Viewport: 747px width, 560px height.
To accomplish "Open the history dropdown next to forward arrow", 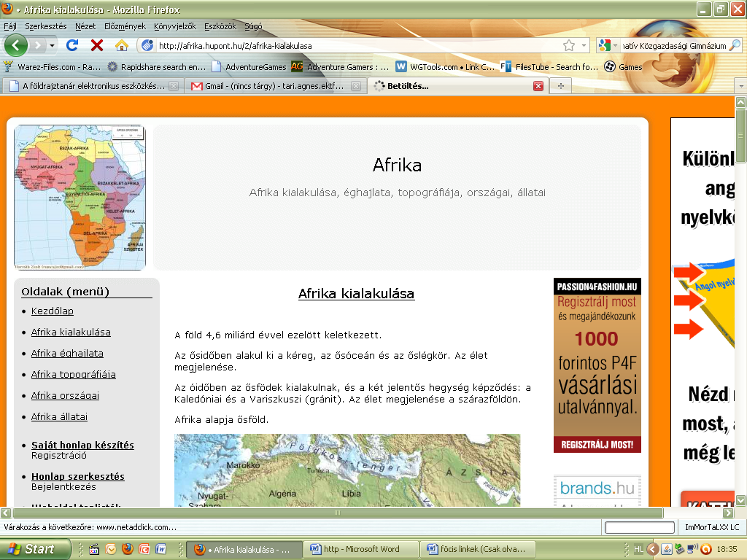I will 52,46.
